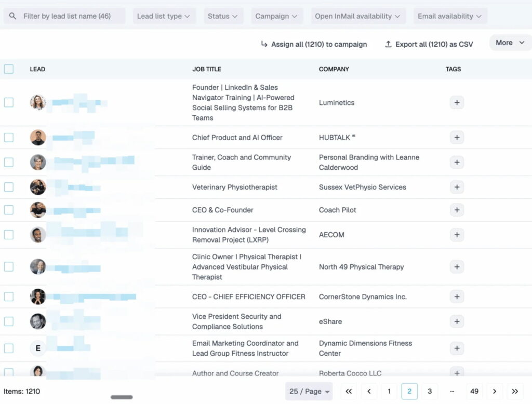Viewport: 532px width, 404px height.
Task: Expand Email availability filter
Action: point(450,16)
